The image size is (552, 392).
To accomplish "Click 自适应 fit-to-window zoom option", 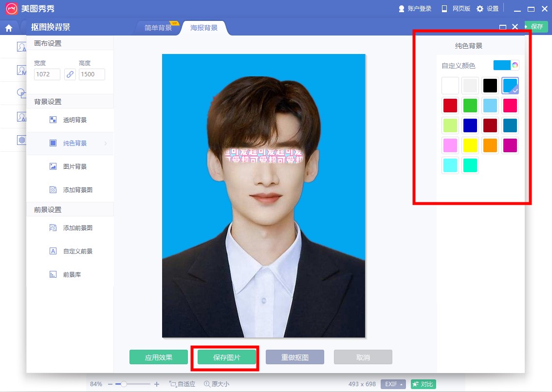I will [182, 384].
